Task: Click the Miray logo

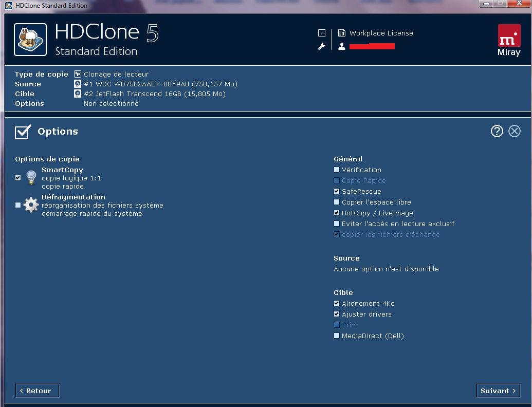Action: (509, 40)
